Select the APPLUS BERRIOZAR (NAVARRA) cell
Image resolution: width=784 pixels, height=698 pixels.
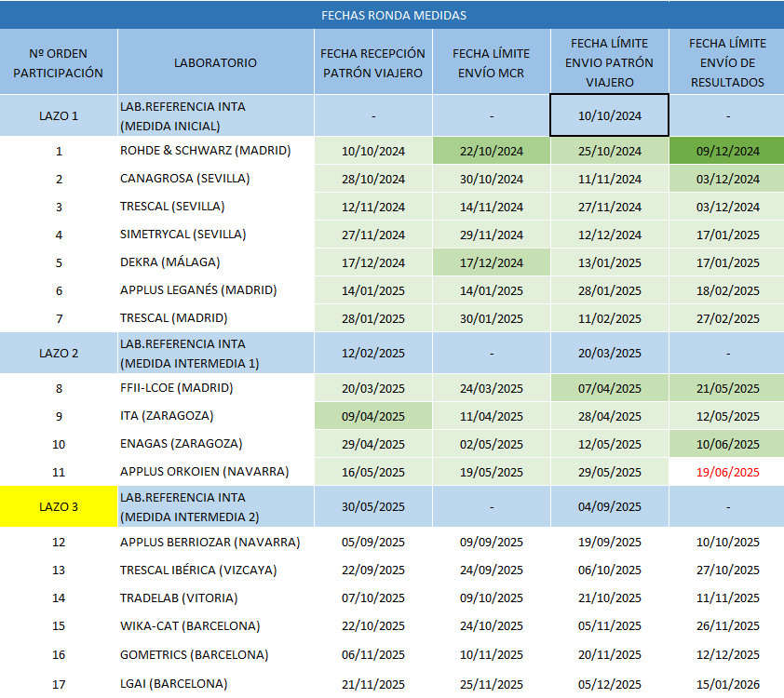pos(215,542)
